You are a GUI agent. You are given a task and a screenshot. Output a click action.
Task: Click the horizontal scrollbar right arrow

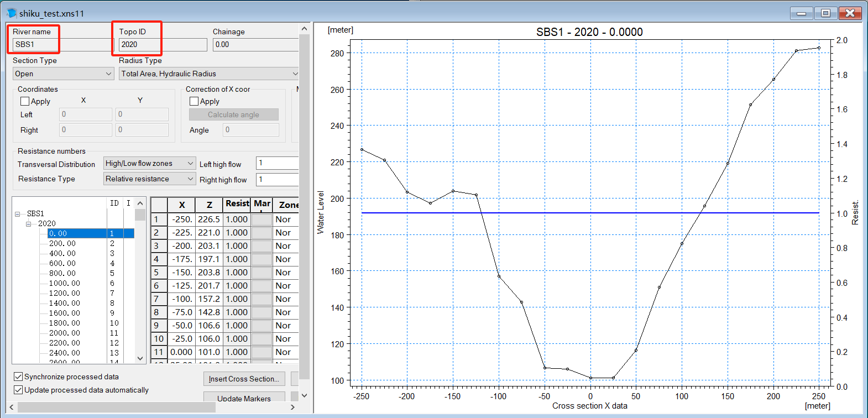(x=292, y=407)
